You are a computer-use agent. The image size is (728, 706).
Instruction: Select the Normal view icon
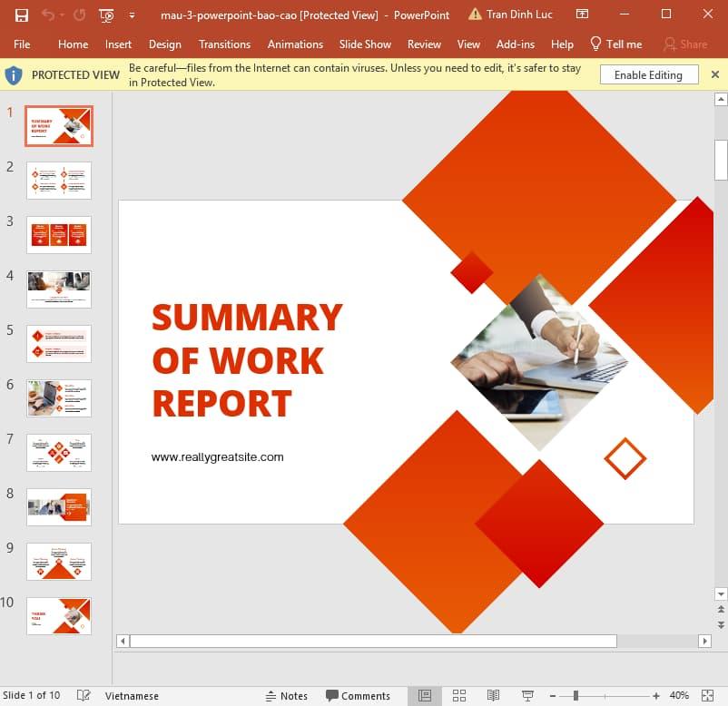pyautogui.click(x=424, y=695)
